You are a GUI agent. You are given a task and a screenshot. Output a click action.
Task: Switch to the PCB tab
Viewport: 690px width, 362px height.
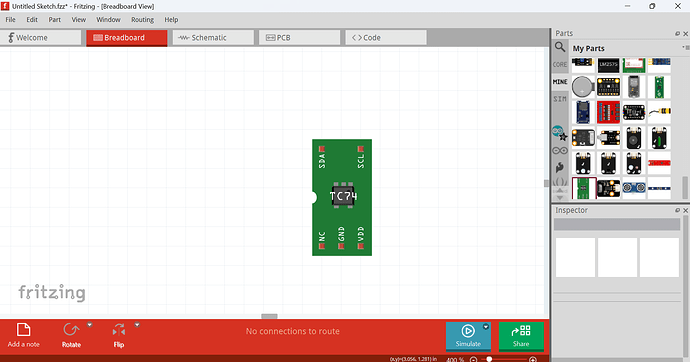[300, 38]
